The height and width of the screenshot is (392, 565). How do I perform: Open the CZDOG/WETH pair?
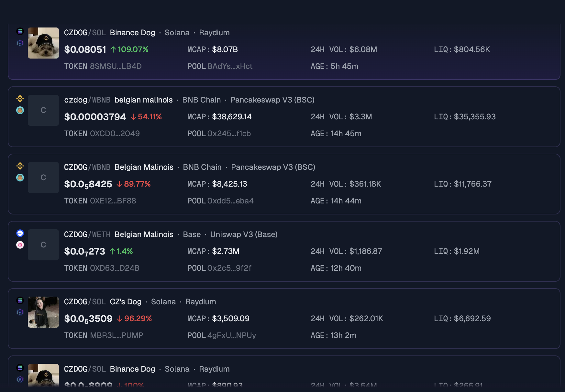point(87,234)
